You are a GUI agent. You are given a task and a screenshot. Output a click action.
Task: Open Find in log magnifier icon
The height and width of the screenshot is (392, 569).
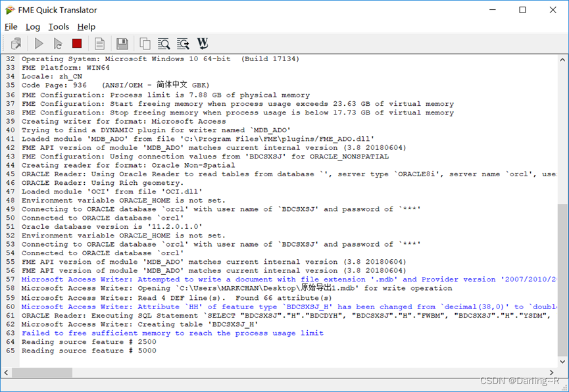pos(164,43)
